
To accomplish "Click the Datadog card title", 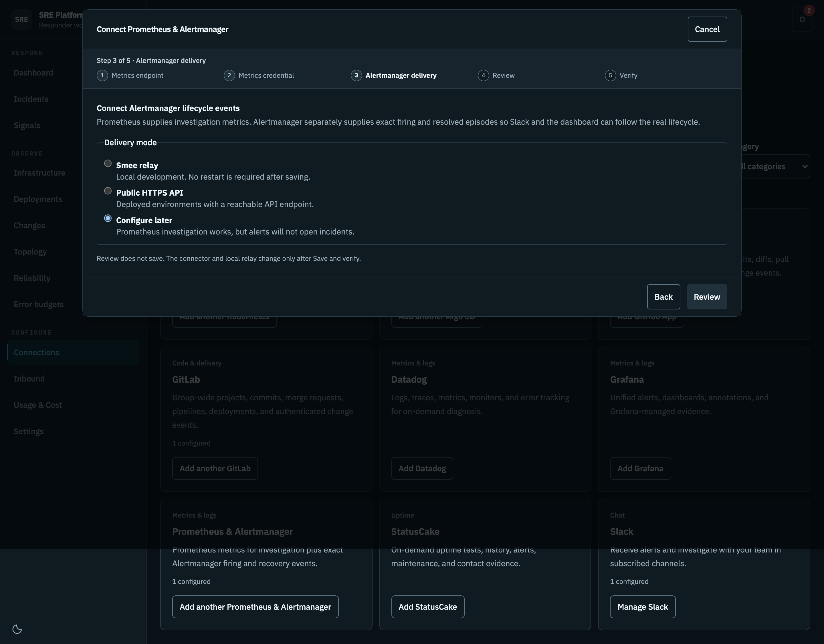I will [x=409, y=379].
